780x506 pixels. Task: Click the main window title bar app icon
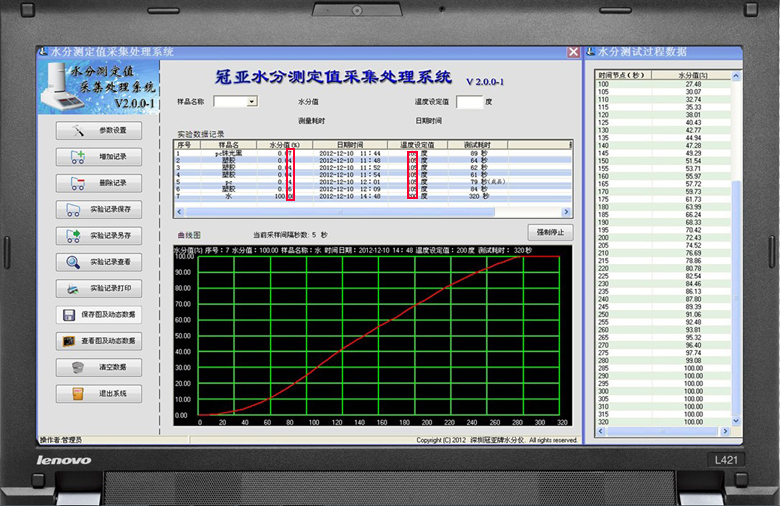44,51
